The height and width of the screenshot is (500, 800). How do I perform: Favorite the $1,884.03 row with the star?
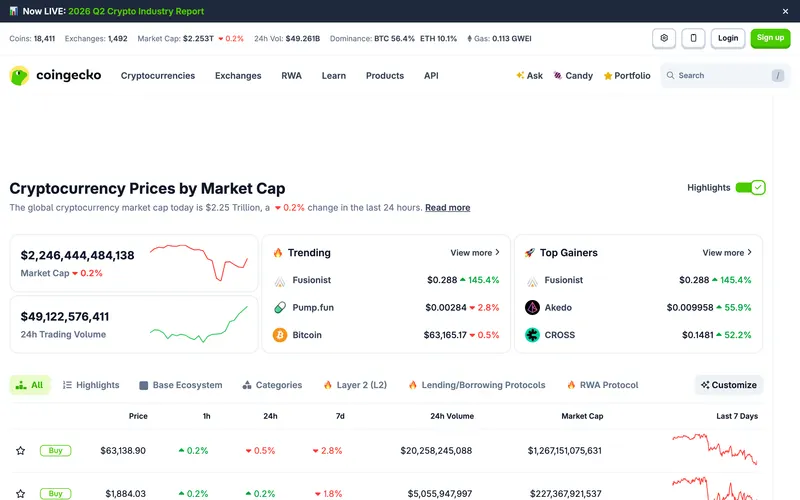click(20, 493)
